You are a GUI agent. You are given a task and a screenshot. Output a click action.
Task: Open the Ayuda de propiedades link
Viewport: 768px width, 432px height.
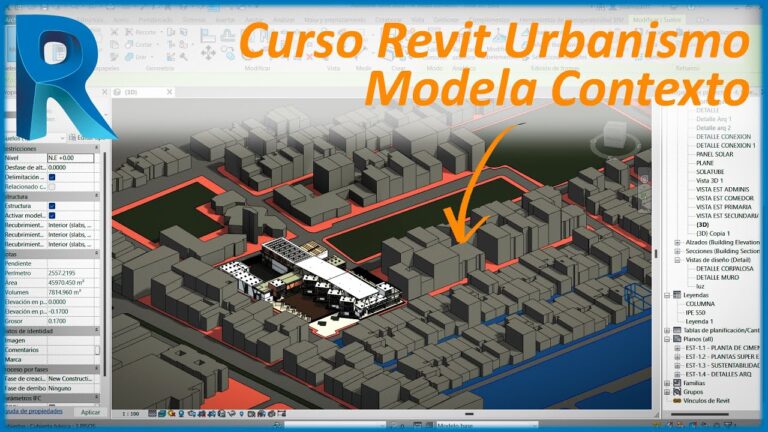coord(33,411)
